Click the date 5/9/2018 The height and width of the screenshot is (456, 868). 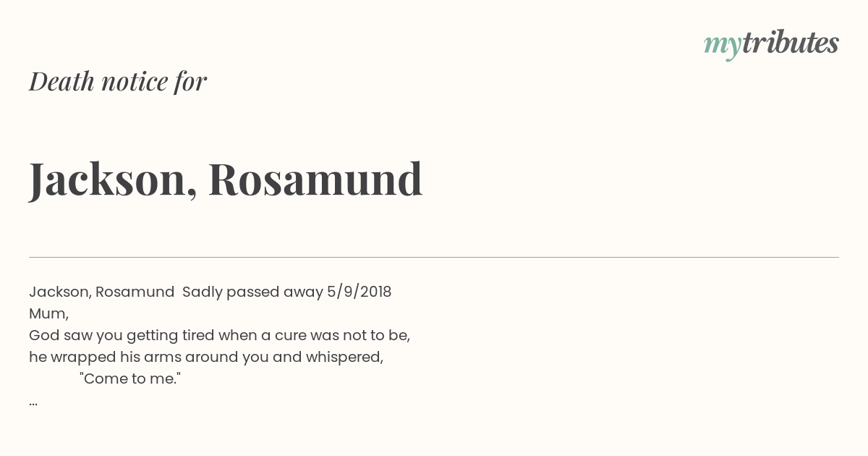pyautogui.click(x=359, y=292)
